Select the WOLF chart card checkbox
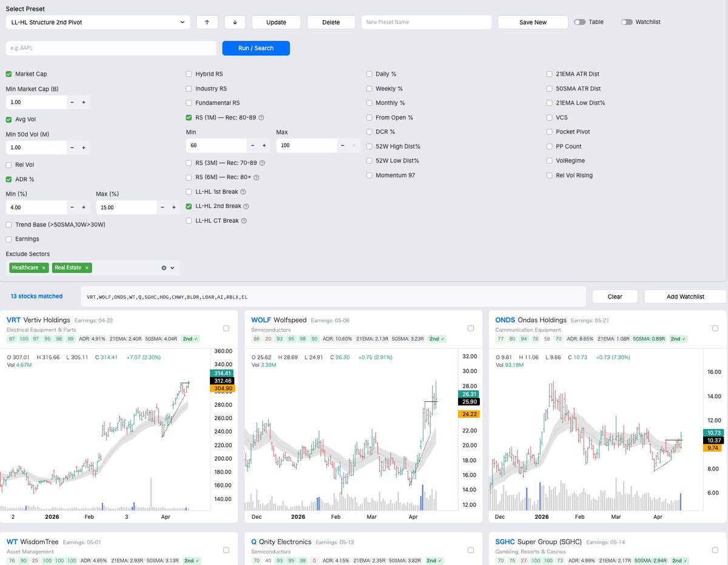728x565 pixels. click(x=470, y=328)
